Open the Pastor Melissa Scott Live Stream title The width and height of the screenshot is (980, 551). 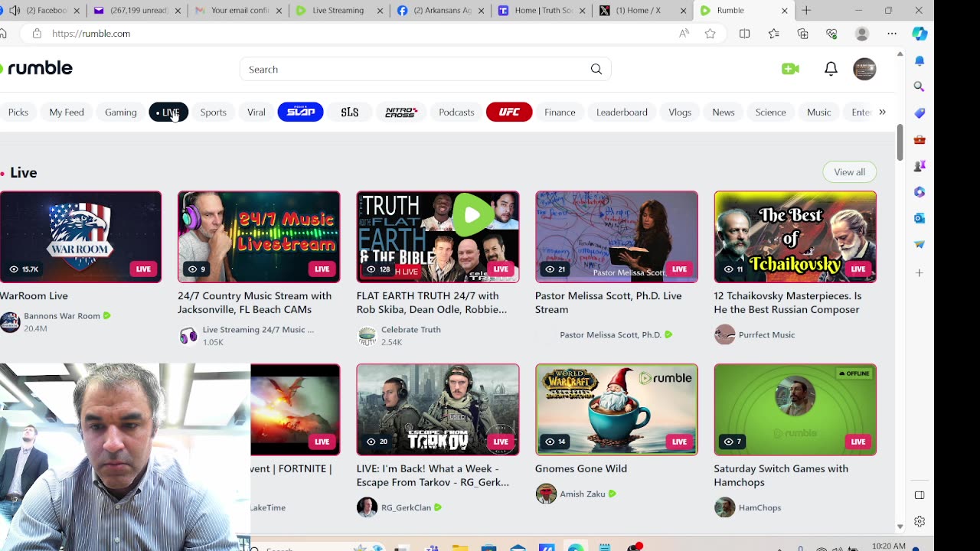click(x=609, y=302)
